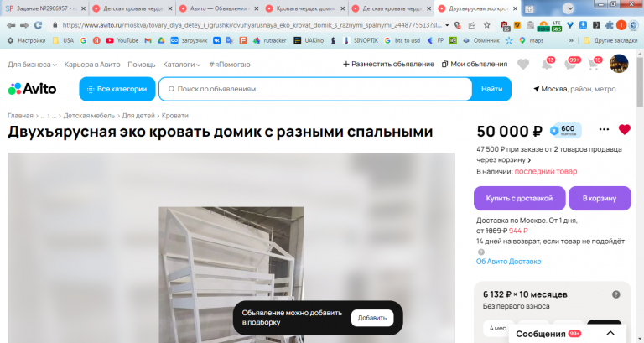Open the Gmail bookmark icon
Screen dimensions: 644x343
[x=148, y=40]
